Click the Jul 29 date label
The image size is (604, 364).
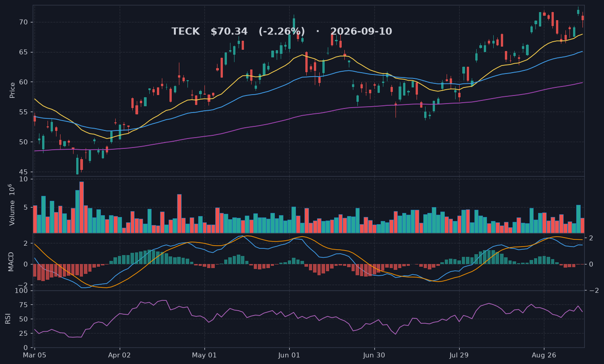[459, 355]
